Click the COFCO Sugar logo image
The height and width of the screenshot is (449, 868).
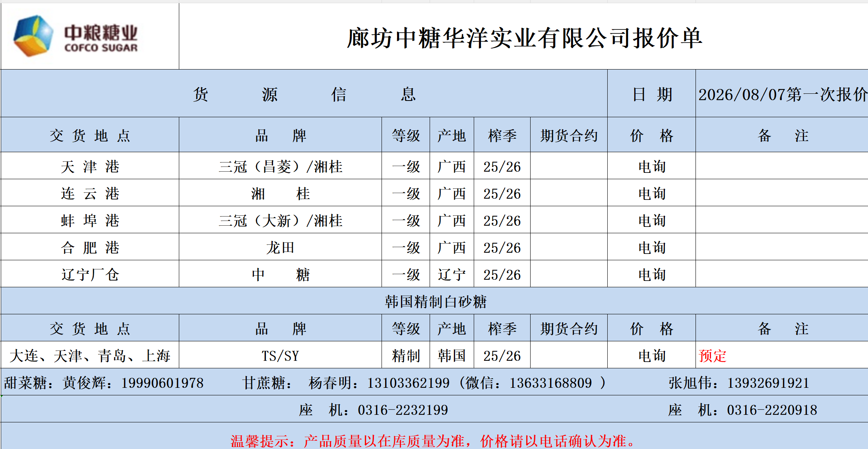click(76, 36)
